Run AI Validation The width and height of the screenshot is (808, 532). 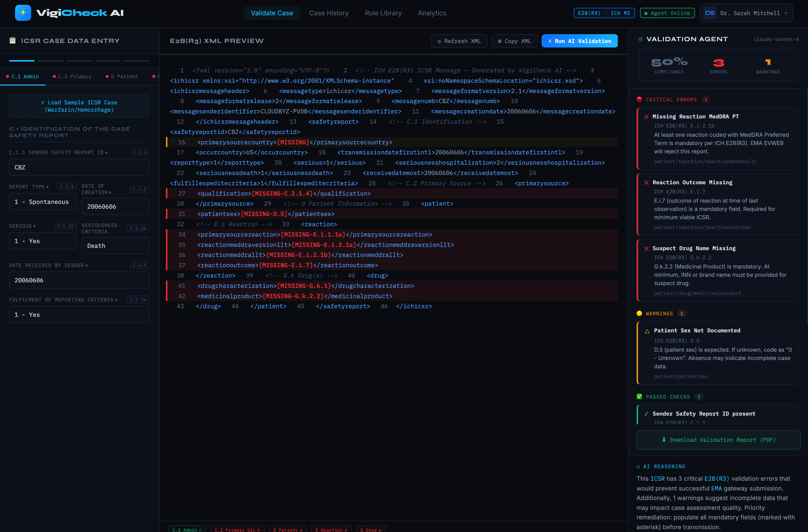click(x=579, y=41)
